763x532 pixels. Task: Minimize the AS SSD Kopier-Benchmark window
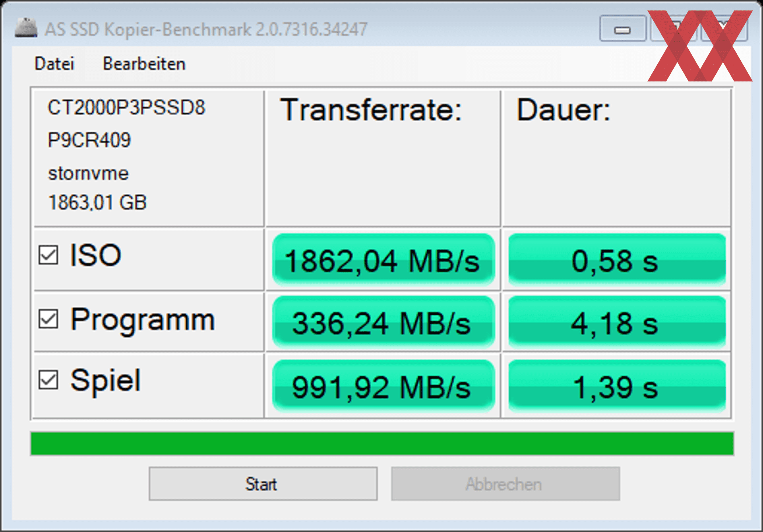[622, 29]
